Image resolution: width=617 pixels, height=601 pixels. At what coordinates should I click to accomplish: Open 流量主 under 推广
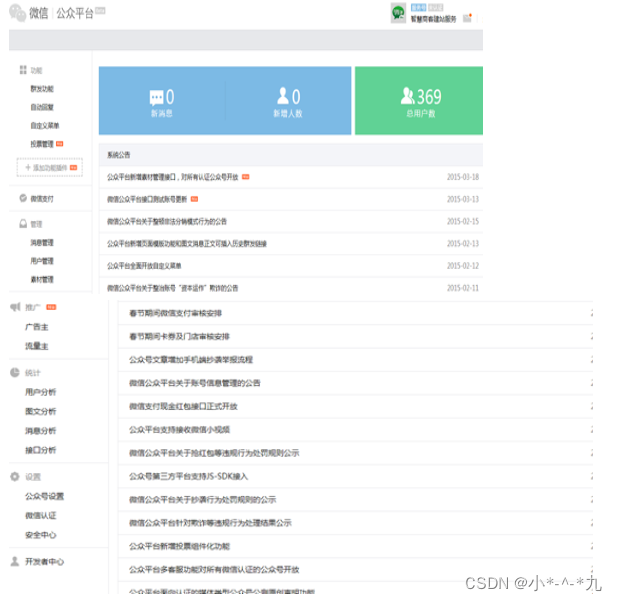coord(37,346)
